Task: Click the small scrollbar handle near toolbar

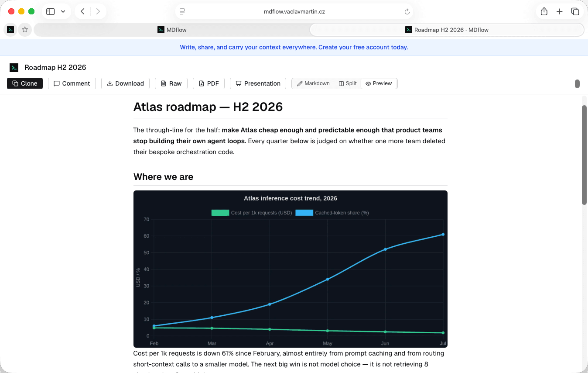Action: [x=577, y=84]
